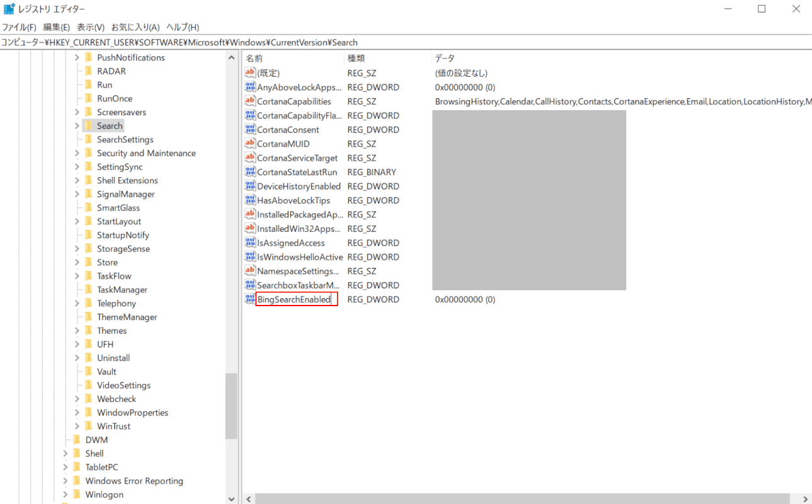Click the tree pane scroll down arrow
The height and width of the screenshot is (504, 812).
[231, 498]
